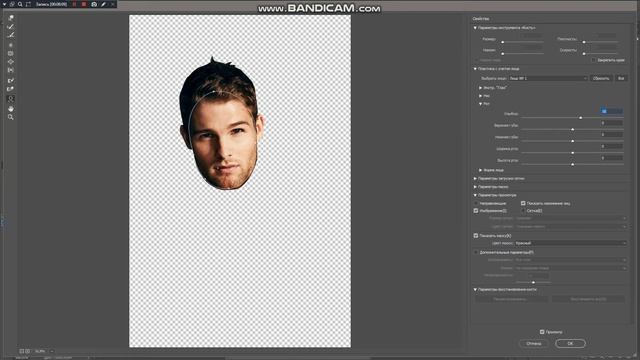Collapse the brush reconstruct options section
Screen dimensions: 640x360
point(475,290)
